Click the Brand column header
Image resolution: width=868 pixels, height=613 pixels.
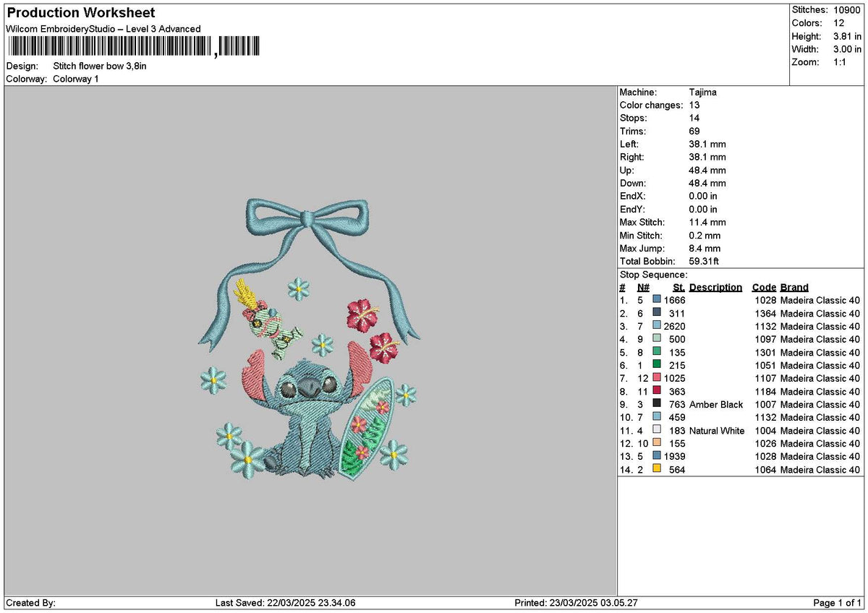(x=794, y=288)
